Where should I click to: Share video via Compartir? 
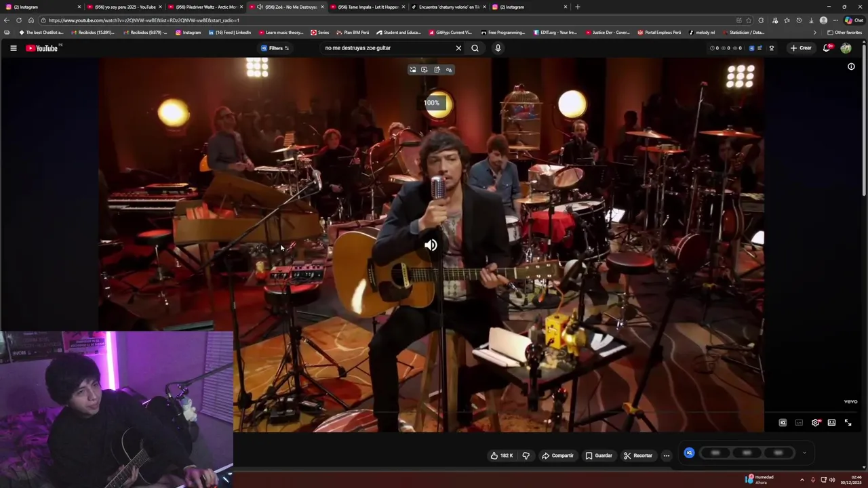point(557,455)
